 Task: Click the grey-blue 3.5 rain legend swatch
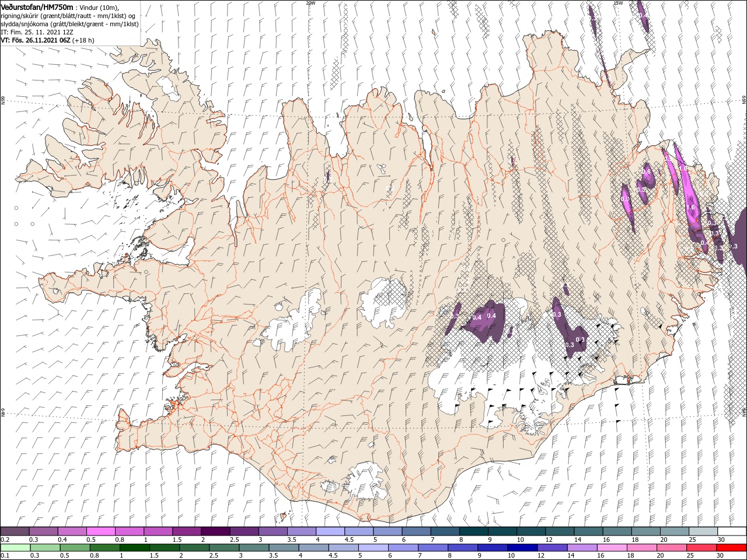pyautogui.click(x=284, y=548)
